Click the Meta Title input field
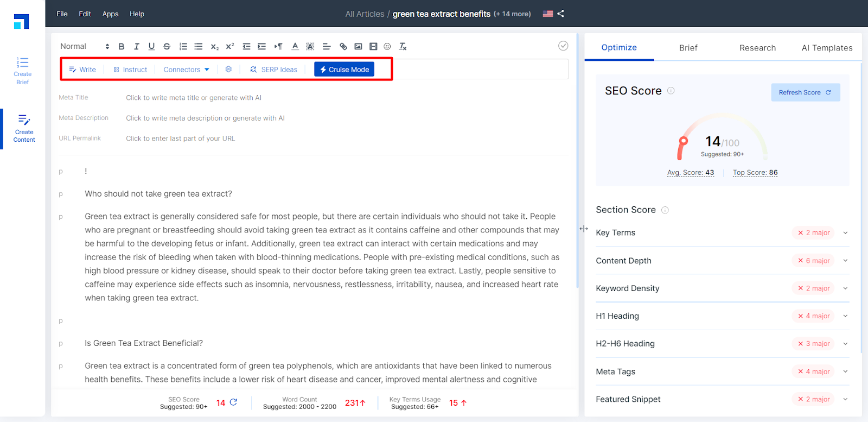 [194, 98]
